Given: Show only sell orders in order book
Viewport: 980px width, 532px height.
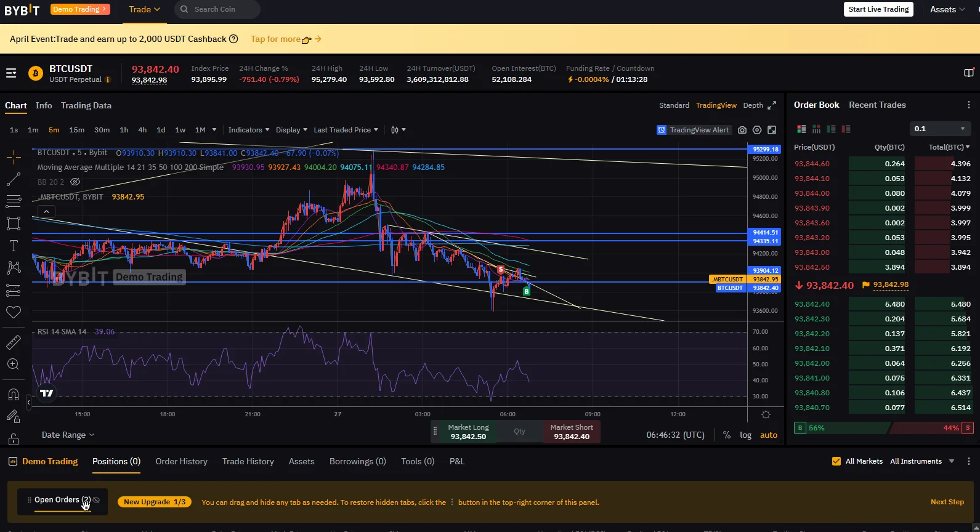Looking at the screenshot, I should tap(846, 129).
